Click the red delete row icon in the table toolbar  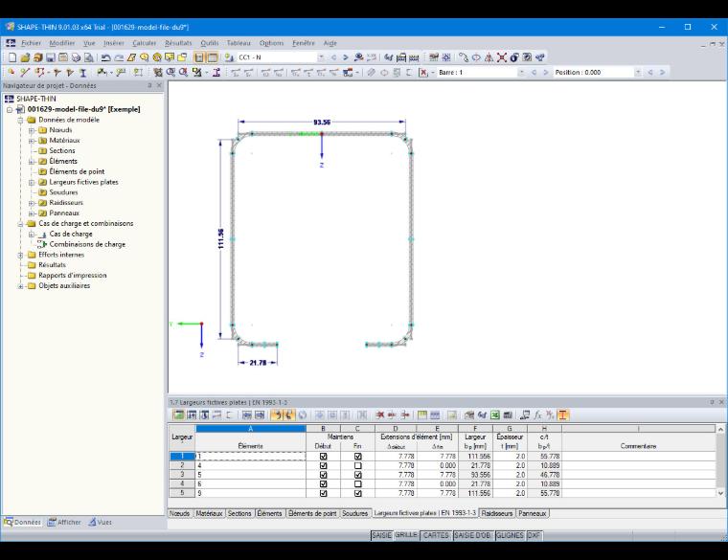[x=379, y=415]
